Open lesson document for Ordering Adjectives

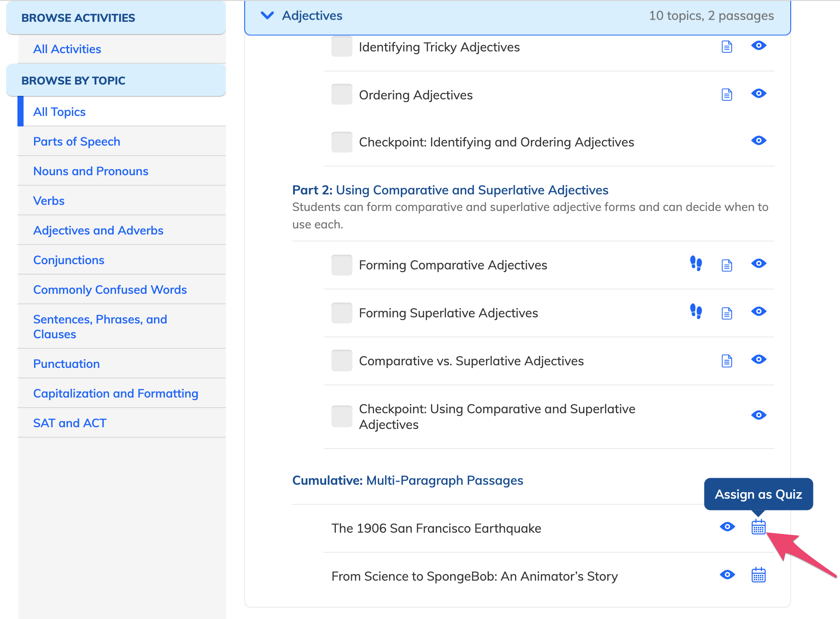pyautogui.click(x=727, y=95)
